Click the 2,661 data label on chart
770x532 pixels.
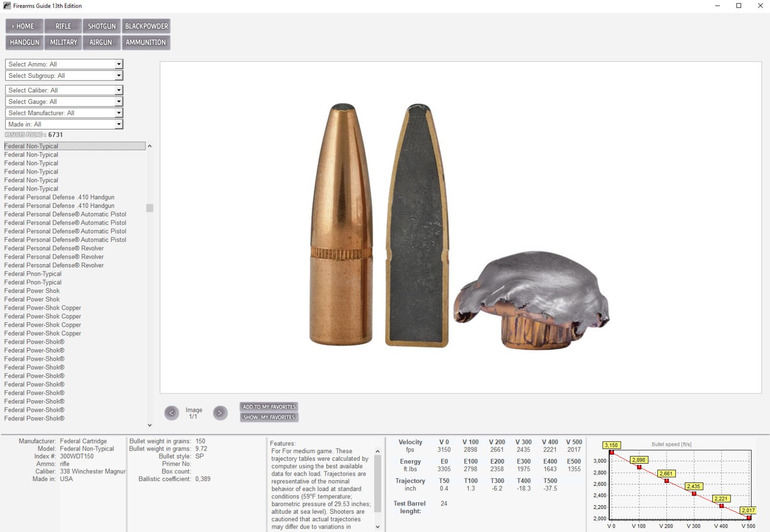666,474
